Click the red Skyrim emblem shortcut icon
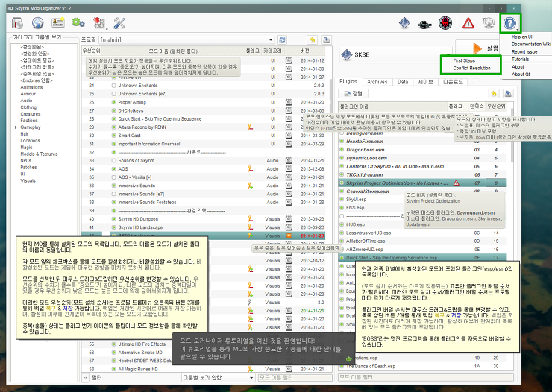The width and height of the screenshot is (552, 392). coord(445,23)
